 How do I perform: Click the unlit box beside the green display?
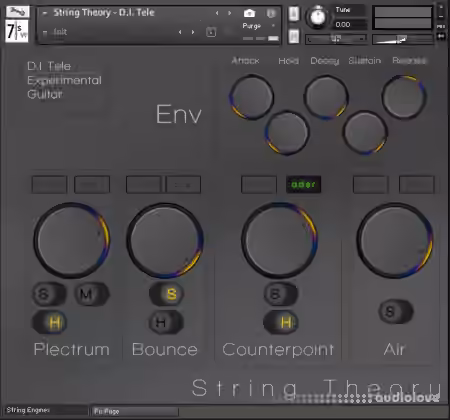point(259,185)
